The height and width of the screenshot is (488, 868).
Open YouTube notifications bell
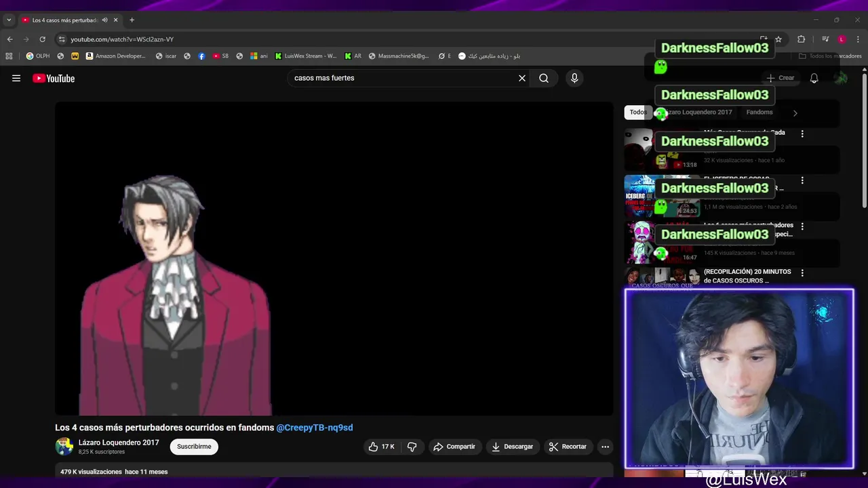tap(814, 78)
